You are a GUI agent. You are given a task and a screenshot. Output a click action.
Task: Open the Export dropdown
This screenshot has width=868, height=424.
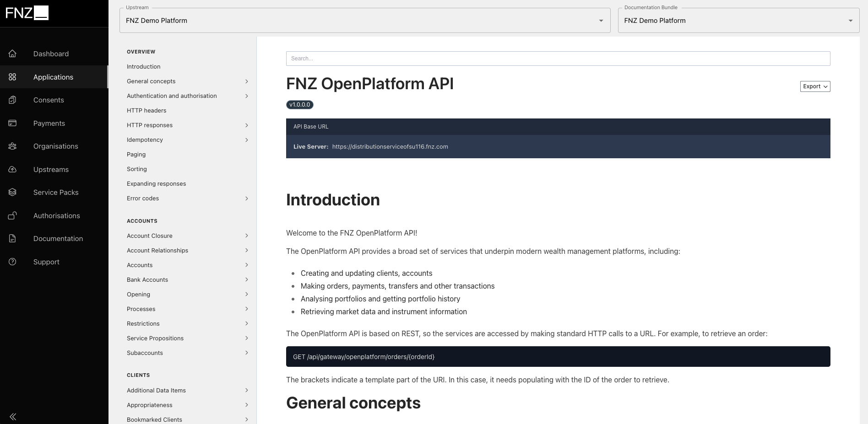point(815,86)
